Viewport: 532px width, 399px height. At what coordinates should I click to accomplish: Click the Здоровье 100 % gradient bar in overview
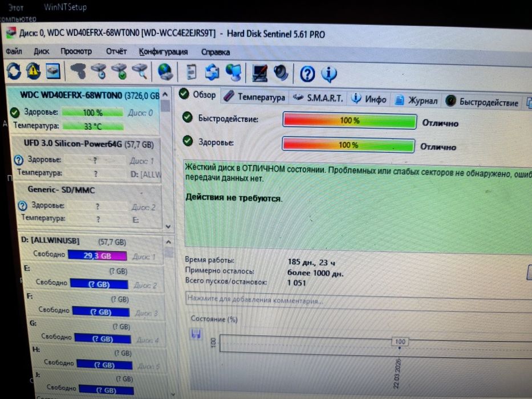348,145
